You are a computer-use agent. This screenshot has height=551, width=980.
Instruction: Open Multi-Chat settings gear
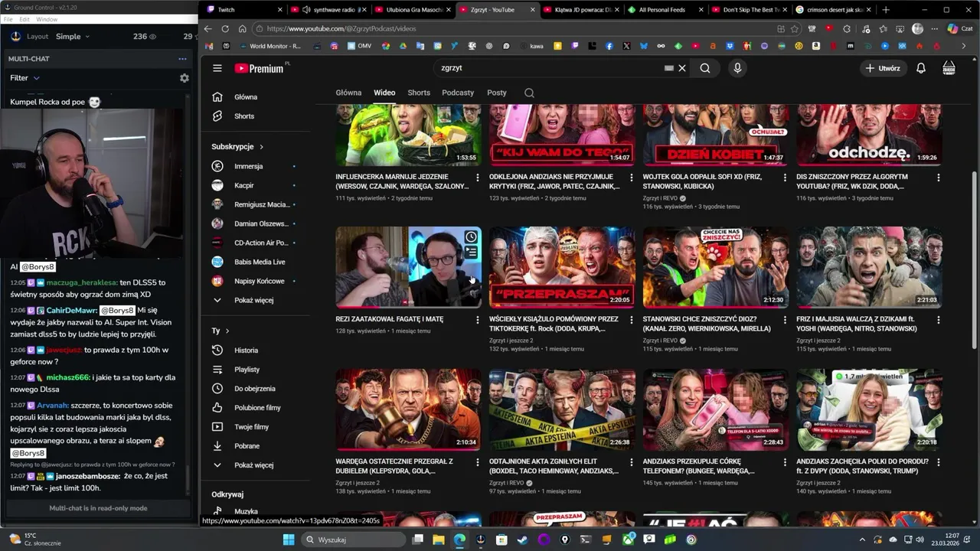point(184,78)
